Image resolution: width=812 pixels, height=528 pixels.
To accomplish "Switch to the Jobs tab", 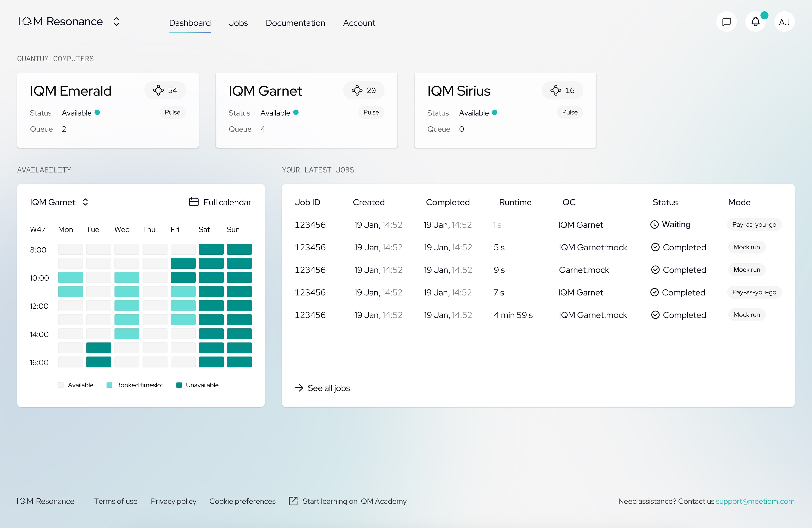I will click(238, 23).
